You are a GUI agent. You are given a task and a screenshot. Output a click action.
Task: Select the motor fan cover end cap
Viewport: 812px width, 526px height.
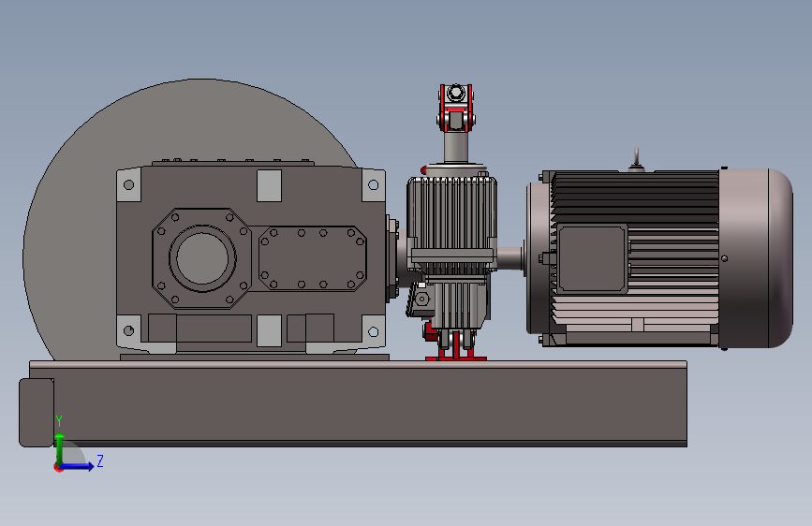(x=755, y=258)
